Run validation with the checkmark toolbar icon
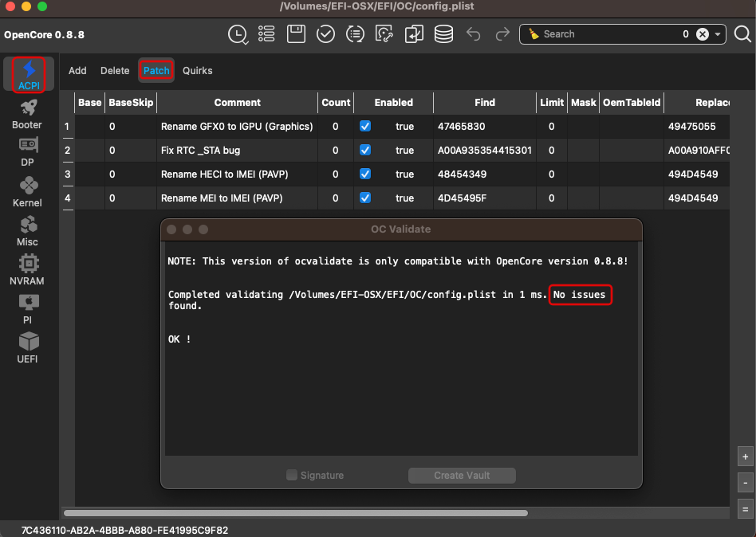This screenshot has width=756, height=537. coord(325,34)
